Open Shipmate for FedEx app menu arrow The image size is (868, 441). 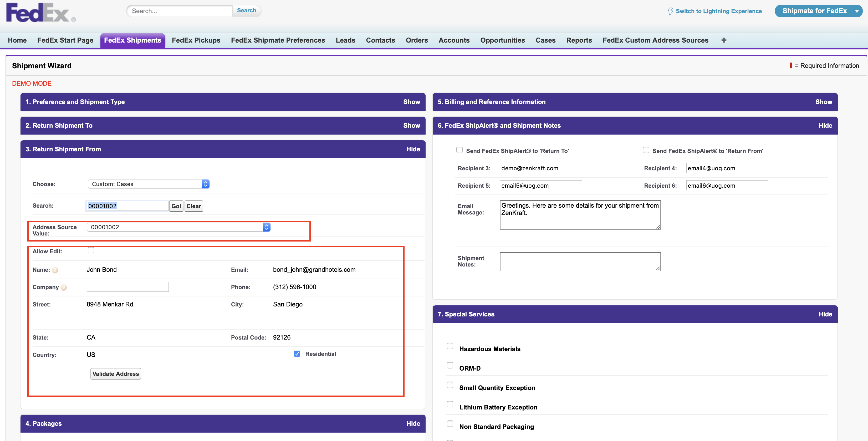[856, 11]
